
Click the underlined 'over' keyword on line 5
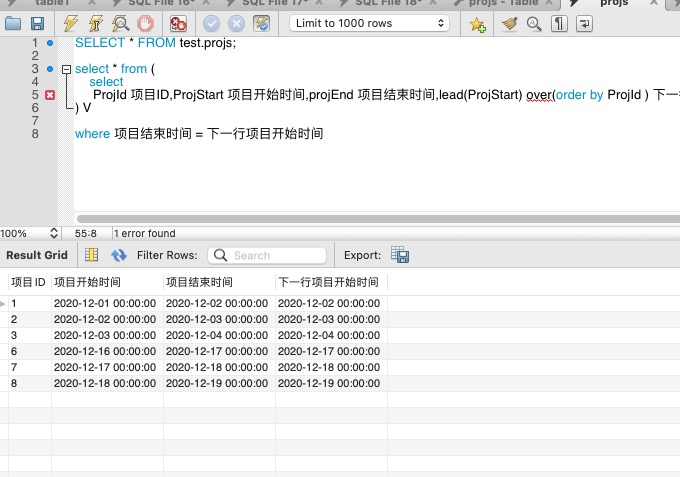539,95
